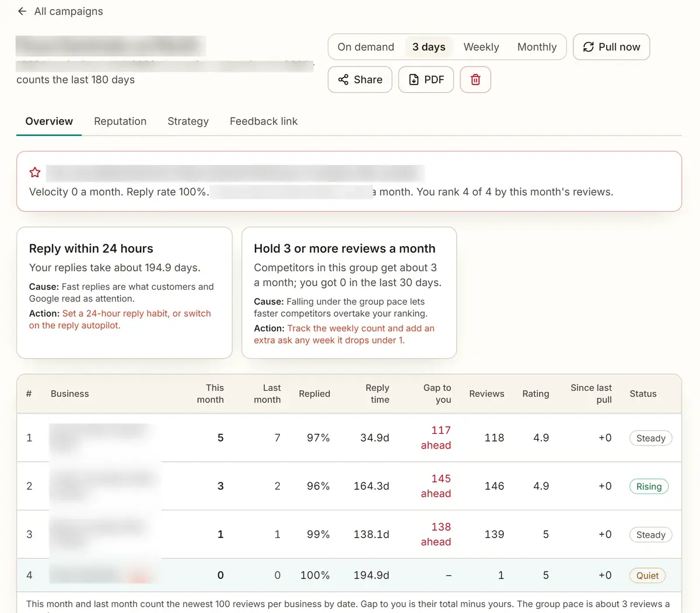Click the track weekly count action text
Image resolution: width=700 pixels, height=613 pixels.
pyautogui.click(x=344, y=334)
